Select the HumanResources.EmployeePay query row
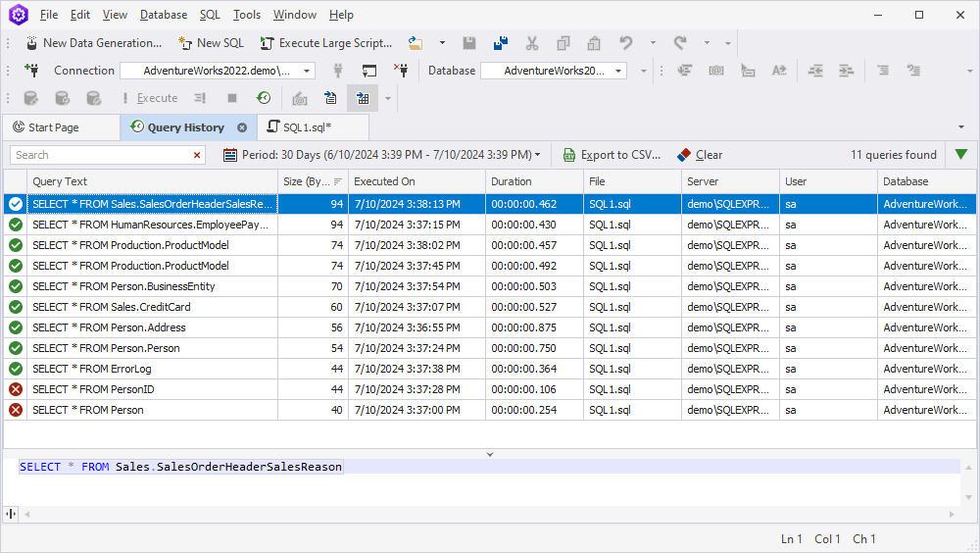 [x=490, y=225]
